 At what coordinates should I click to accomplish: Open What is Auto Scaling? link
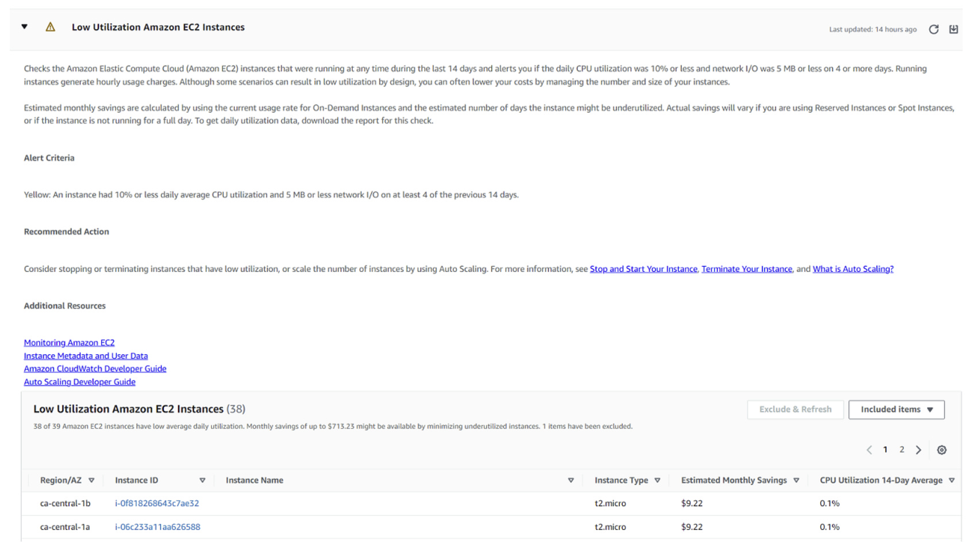click(x=853, y=269)
